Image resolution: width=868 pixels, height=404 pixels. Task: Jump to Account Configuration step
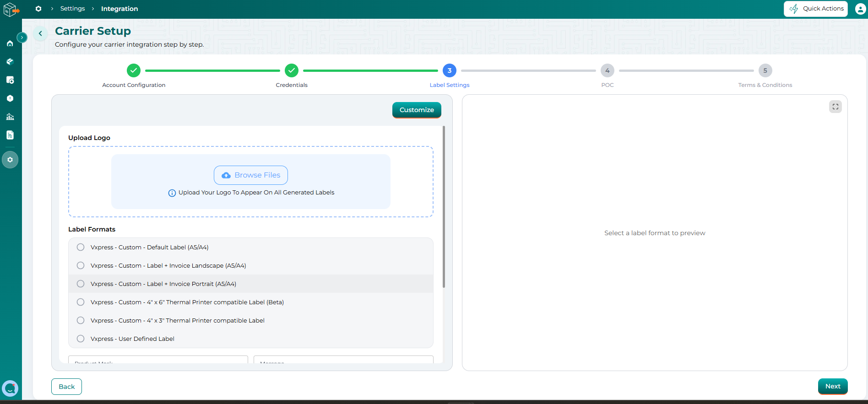pos(134,70)
